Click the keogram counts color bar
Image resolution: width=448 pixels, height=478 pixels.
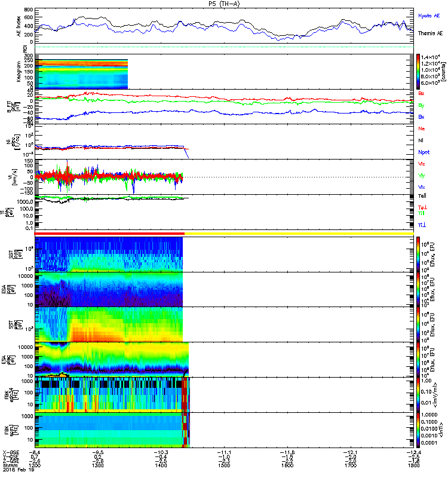click(418, 72)
